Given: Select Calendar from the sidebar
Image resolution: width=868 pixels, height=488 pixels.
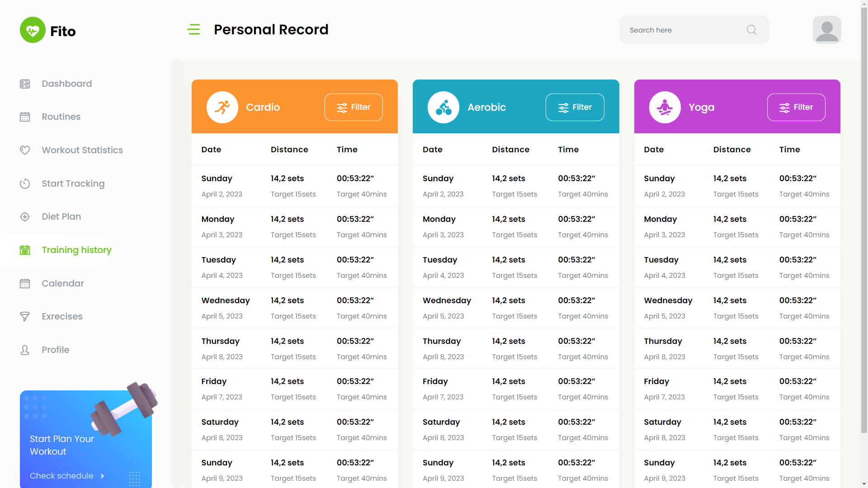Looking at the screenshot, I should [x=62, y=283].
